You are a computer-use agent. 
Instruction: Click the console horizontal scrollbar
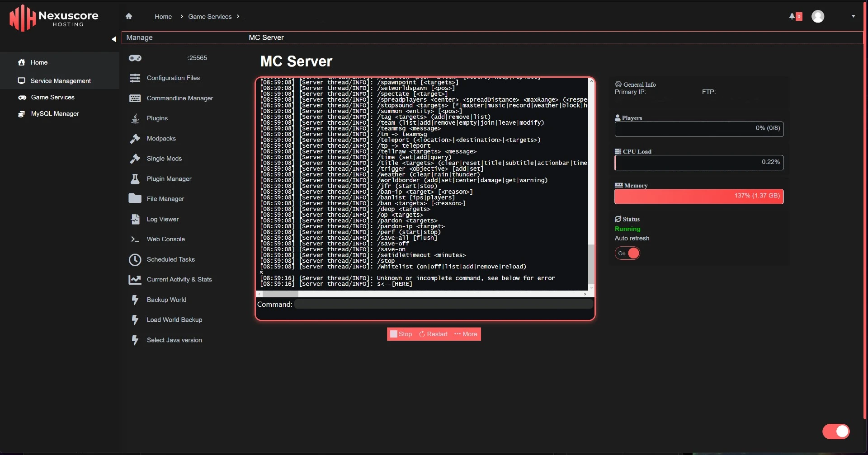[280, 294]
